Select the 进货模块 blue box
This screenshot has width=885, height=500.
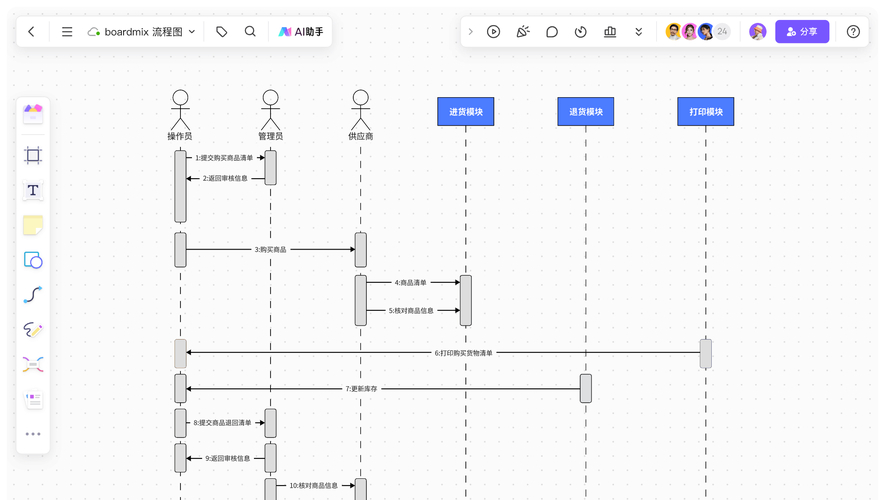466,112
